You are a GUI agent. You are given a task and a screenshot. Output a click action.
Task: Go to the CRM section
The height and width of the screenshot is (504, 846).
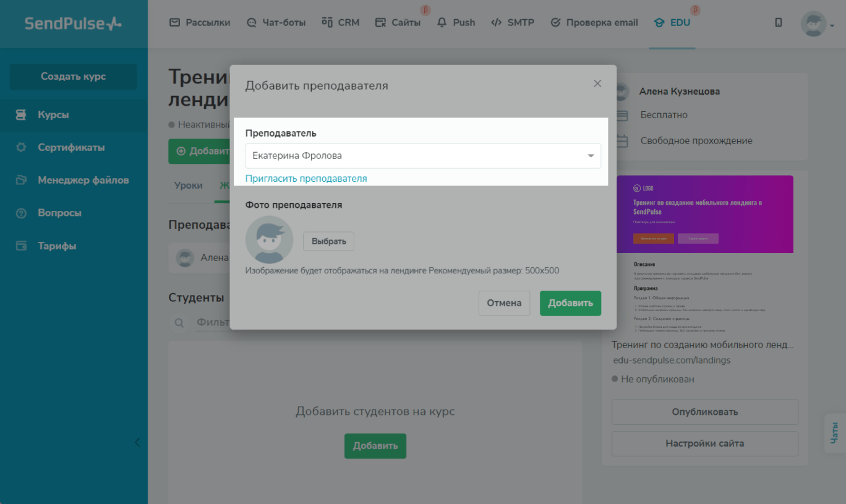[x=340, y=23]
